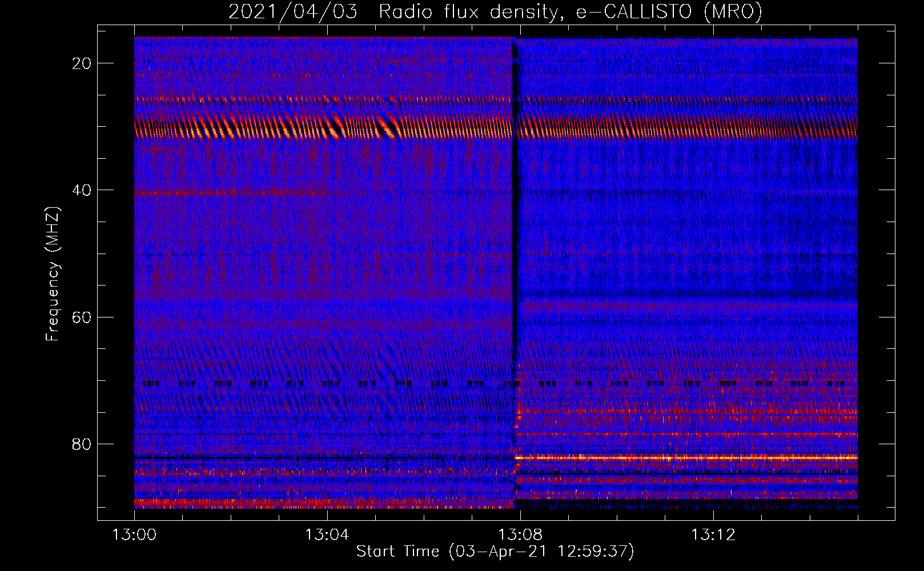Click the bright yellow horizontal line near 82 MHz
The width and height of the screenshot is (924, 571).
pyautogui.click(x=686, y=457)
